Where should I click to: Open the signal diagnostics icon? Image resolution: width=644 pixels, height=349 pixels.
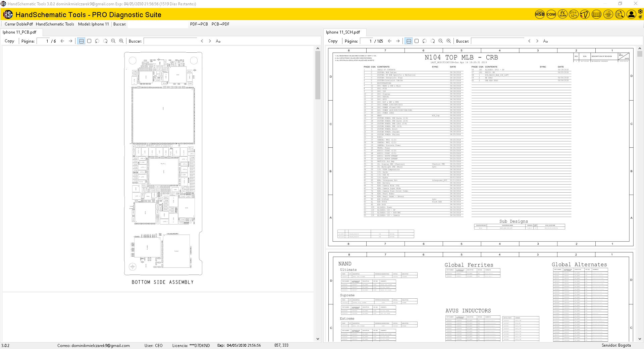click(608, 14)
